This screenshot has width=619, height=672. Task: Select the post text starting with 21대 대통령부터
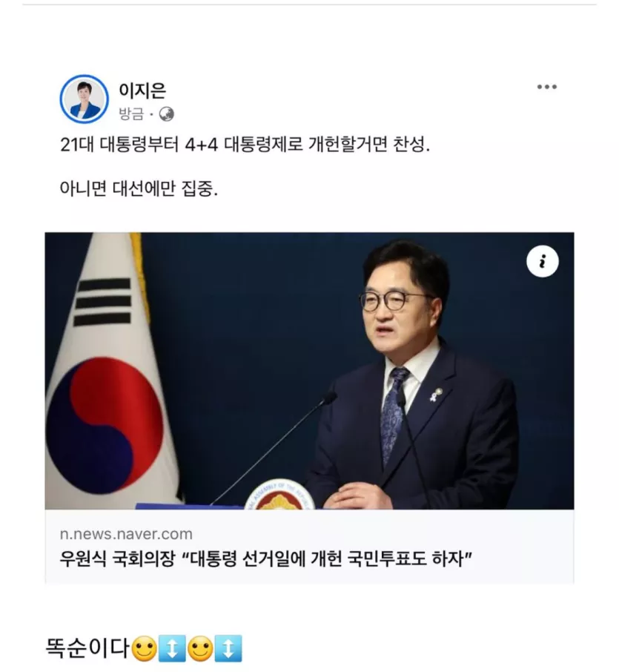[245, 145]
